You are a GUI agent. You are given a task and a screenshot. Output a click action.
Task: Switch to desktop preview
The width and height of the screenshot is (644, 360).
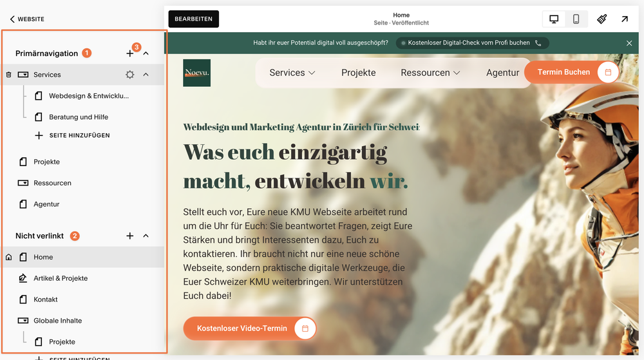pos(554,19)
